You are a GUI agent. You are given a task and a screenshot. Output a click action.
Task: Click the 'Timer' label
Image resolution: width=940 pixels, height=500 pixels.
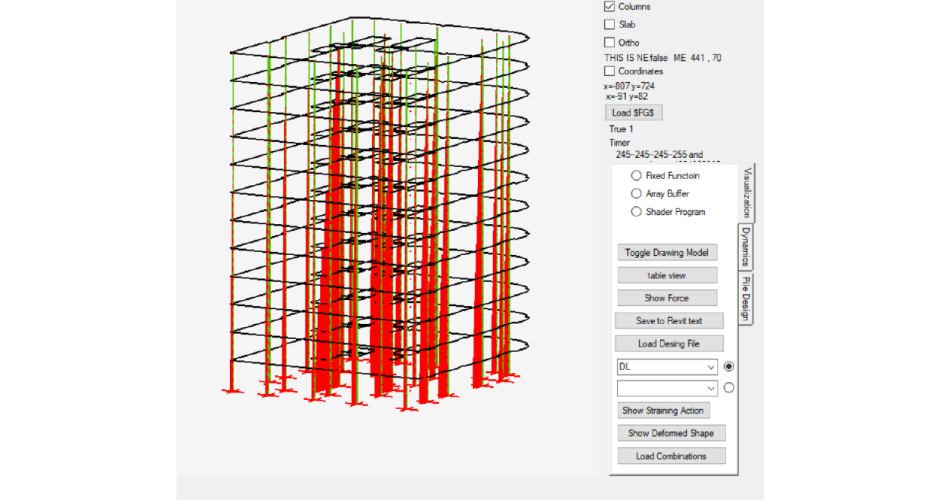click(x=619, y=143)
